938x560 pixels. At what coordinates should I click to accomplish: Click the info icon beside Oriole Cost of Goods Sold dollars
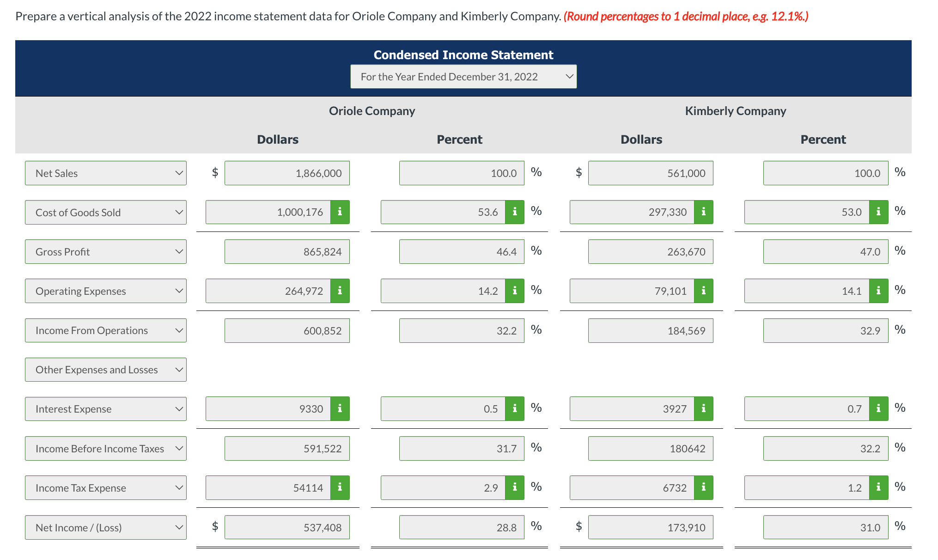coord(341,212)
